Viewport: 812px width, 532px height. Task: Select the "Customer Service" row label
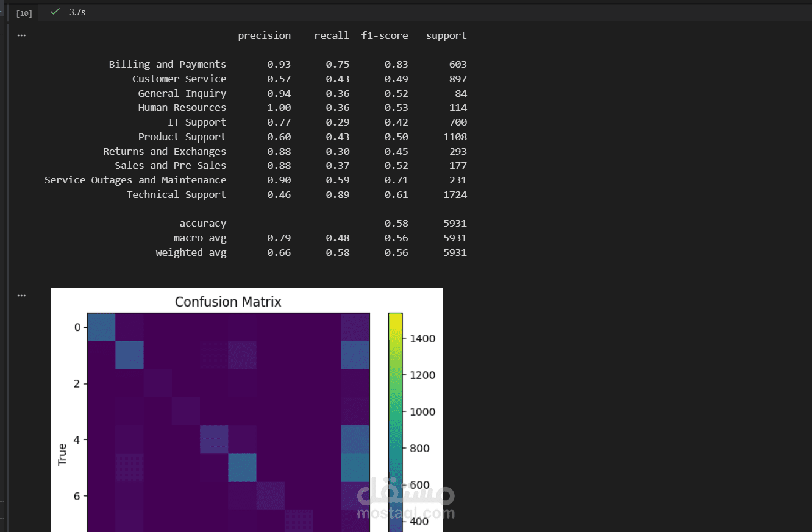click(179, 79)
